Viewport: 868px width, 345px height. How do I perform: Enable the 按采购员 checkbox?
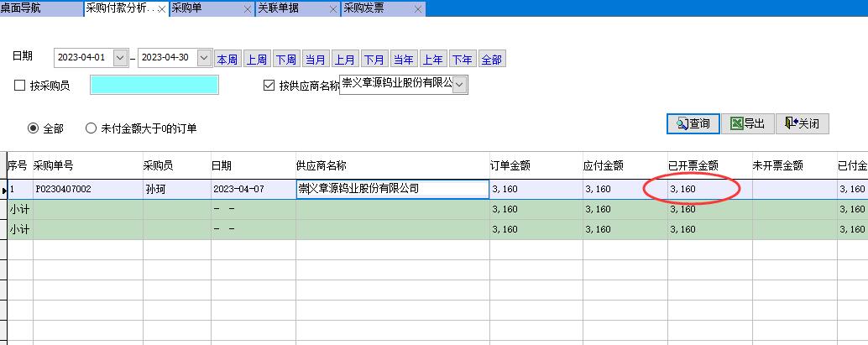[x=20, y=86]
